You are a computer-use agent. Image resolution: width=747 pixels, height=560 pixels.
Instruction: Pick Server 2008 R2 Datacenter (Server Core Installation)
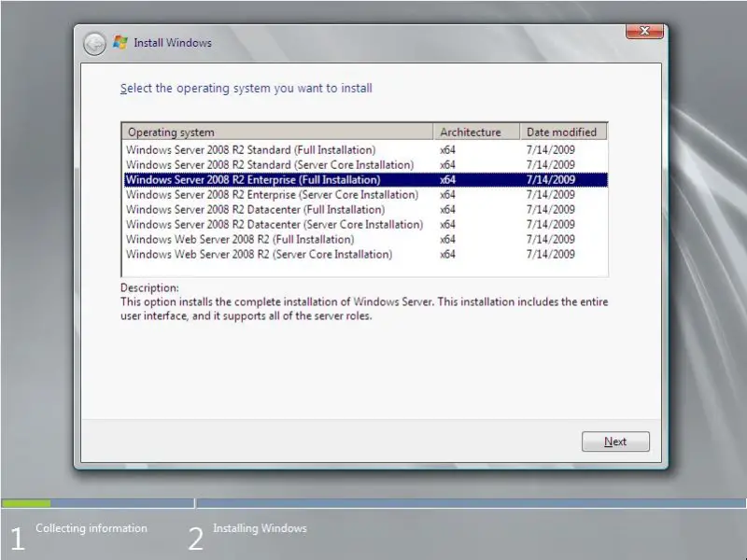(x=274, y=224)
